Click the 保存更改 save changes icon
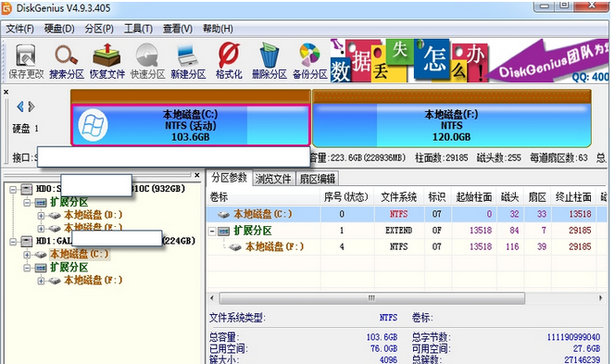Image resolution: width=615 pixels, height=364 pixels. [x=26, y=61]
